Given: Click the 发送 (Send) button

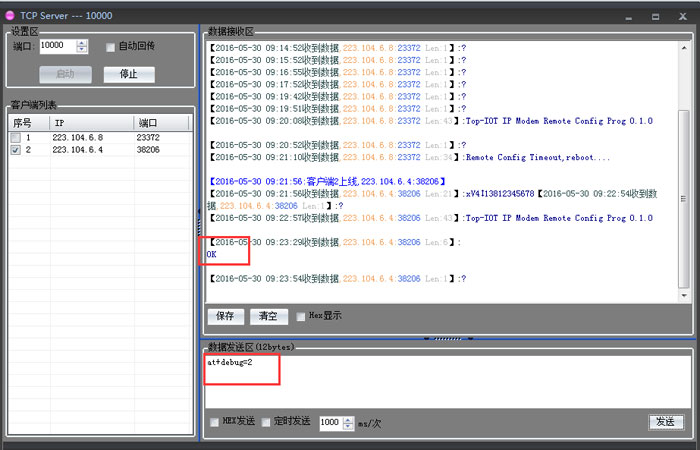Looking at the screenshot, I should click(x=664, y=422).
